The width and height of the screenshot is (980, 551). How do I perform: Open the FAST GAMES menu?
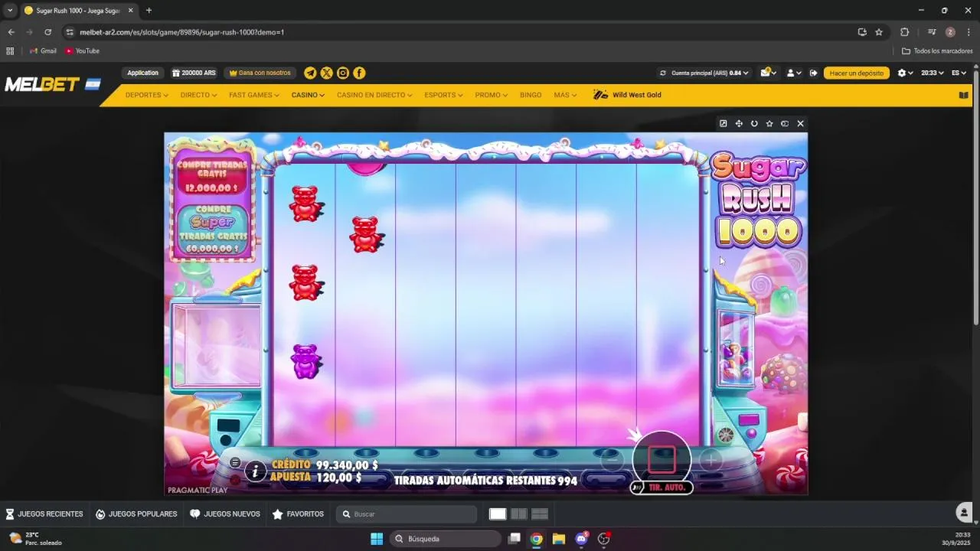coord(254,95)
